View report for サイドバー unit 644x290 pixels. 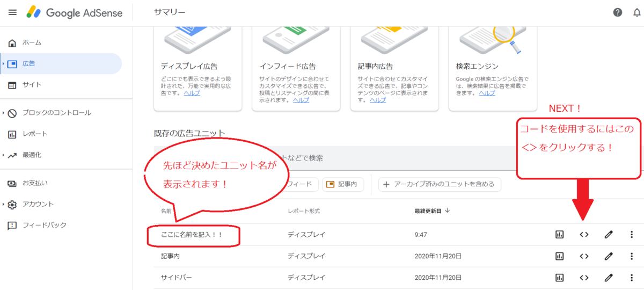559,278
